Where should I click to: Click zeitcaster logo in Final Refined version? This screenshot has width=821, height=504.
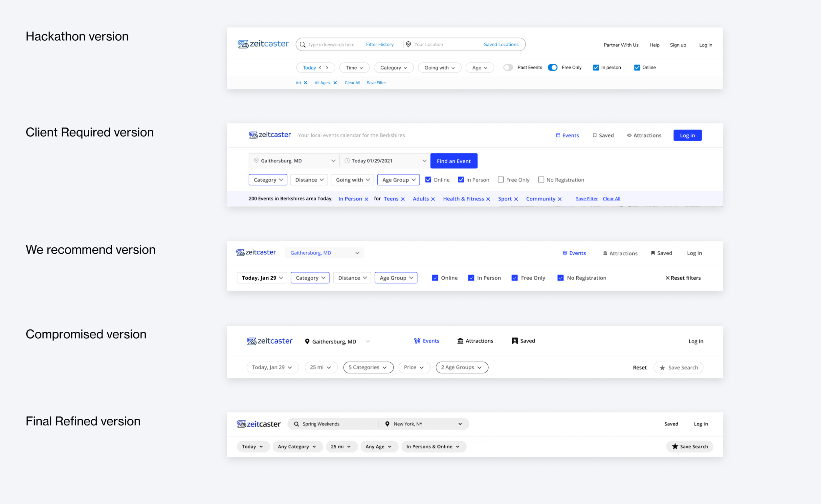pos(258,424)
